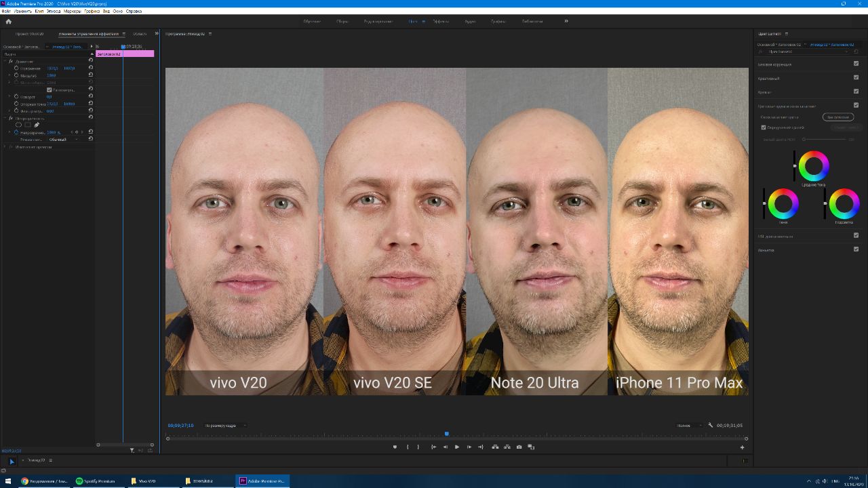Reset the Opacity value parameter
The width and height of the screenshot is (868, 488).
tap(91, 132)
